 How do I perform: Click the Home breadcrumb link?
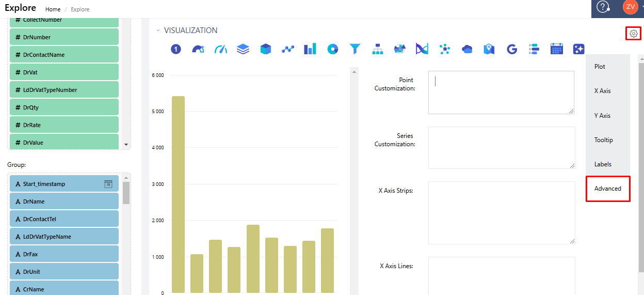pyautogui.click(x=53, y=9)
